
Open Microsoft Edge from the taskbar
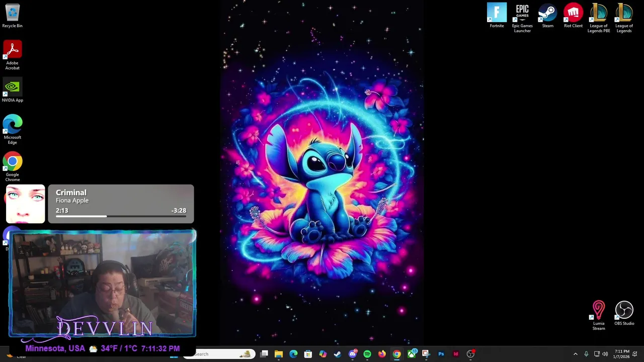(x=293, y=354)
